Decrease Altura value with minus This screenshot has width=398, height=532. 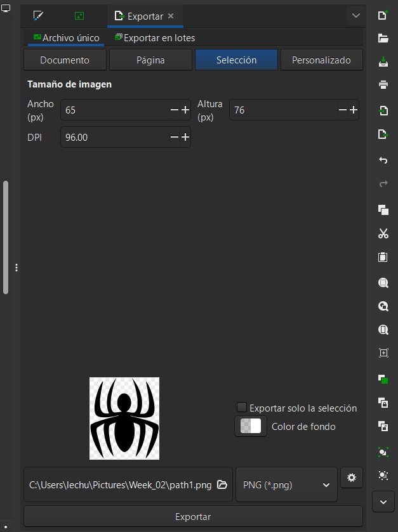coord(343,110)
